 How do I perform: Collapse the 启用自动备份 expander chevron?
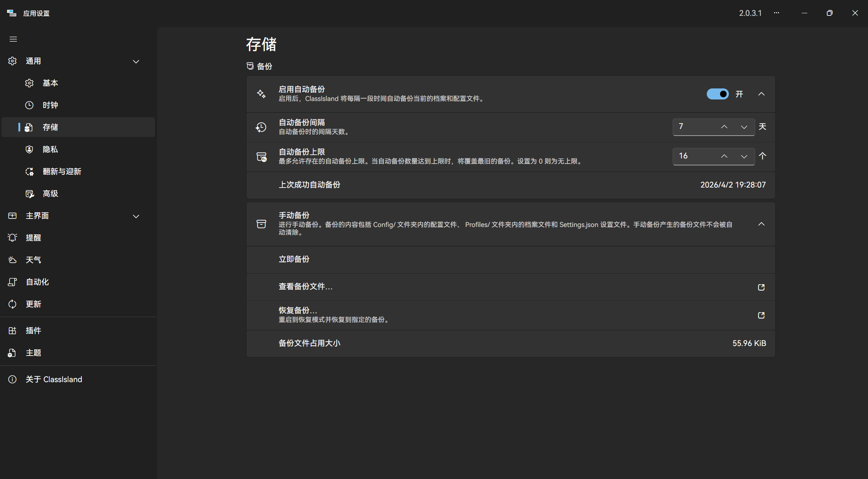point(761,94)
